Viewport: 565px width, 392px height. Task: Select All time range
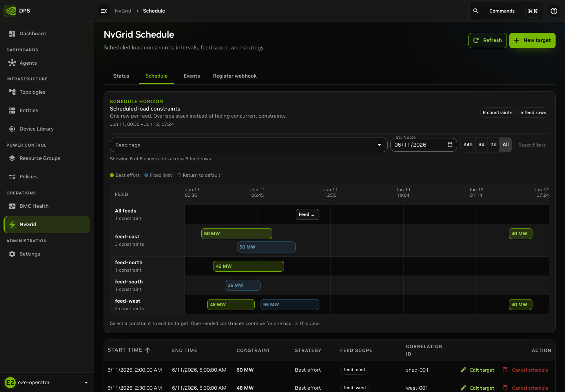pos(506,145)
